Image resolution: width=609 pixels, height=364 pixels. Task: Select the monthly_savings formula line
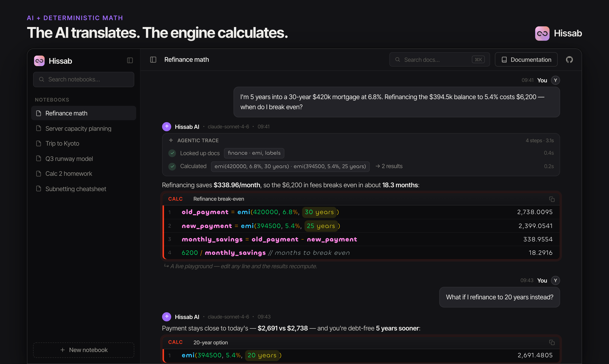[361, 239]
